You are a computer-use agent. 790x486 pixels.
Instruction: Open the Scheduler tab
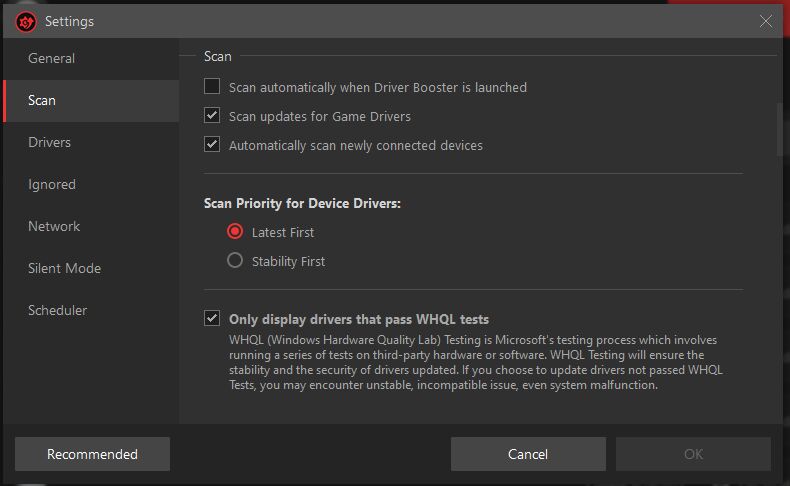tap(91, 311)
